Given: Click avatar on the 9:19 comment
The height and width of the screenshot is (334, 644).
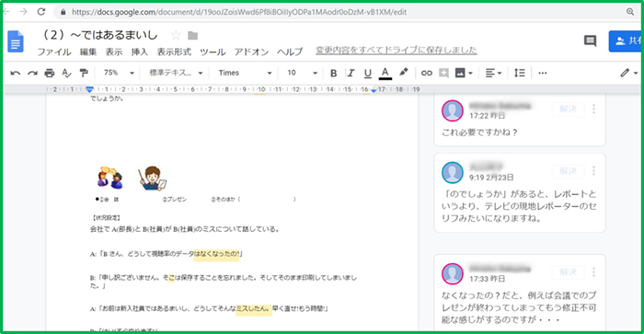Looking at the screenshot, I should pos(453,173).
